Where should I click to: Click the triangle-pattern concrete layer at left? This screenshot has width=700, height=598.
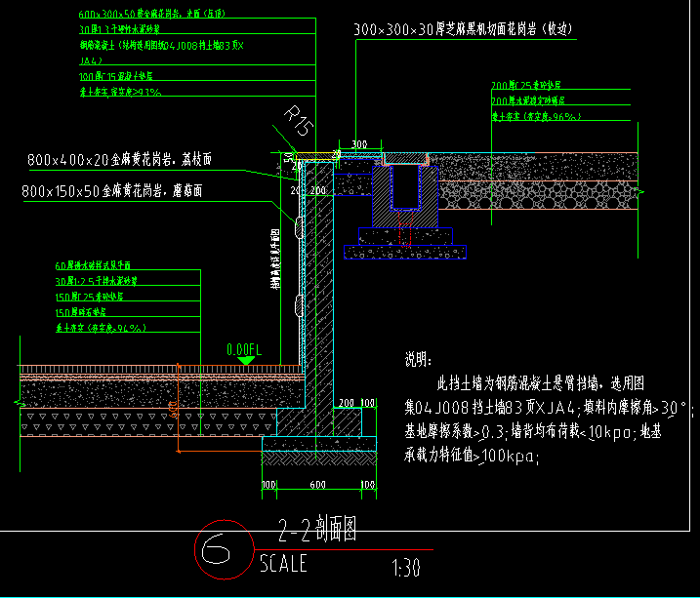(147, 421)
